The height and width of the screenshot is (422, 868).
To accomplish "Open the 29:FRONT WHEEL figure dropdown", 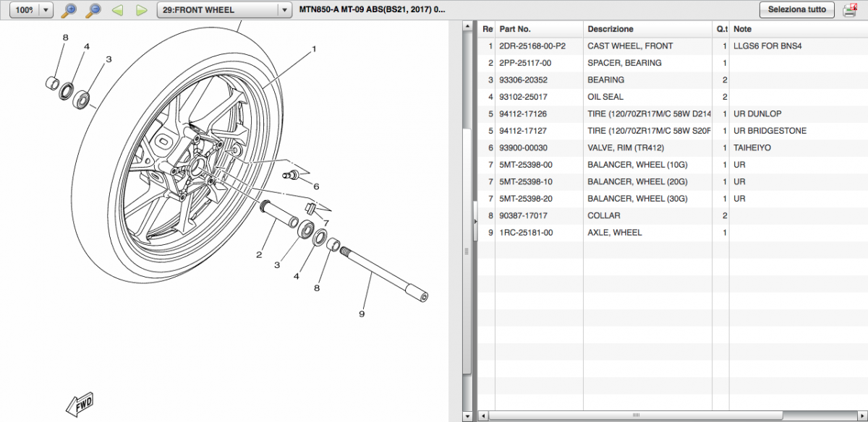I will click(x=224, y=10).
